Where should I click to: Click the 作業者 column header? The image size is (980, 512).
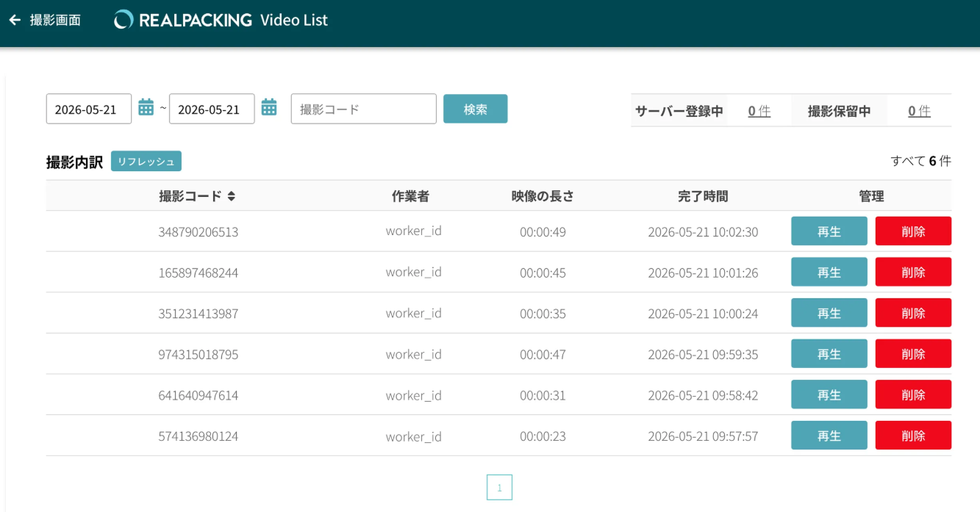pyautogui.click(x=410, y=196)
